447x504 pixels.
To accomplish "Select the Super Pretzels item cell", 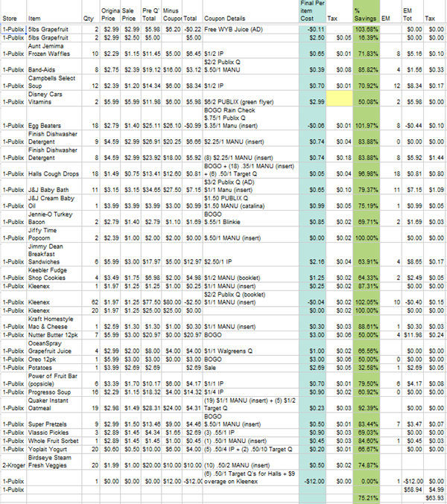I will click(54, 421).
